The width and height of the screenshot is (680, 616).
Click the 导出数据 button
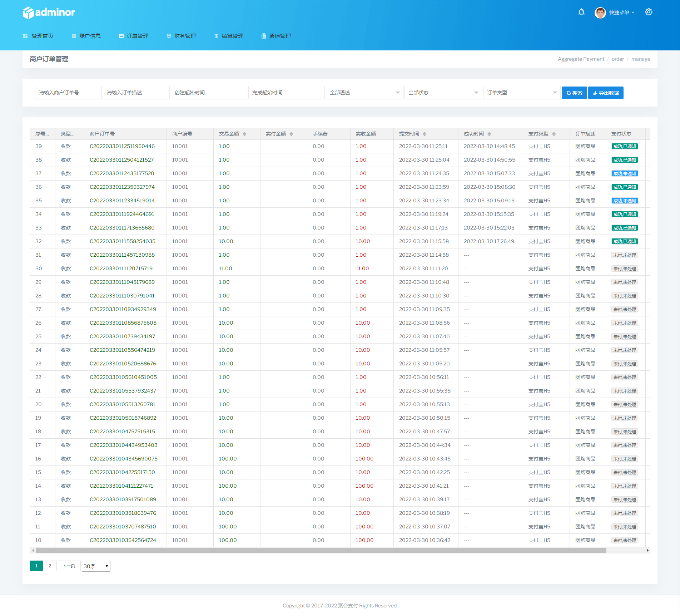[x=606, y=93]
